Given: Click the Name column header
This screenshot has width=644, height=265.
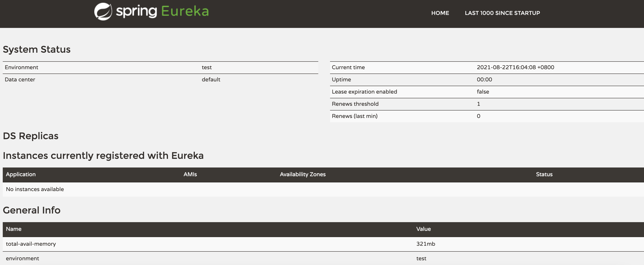Looking at the screenshot, I should coord(14,229).
